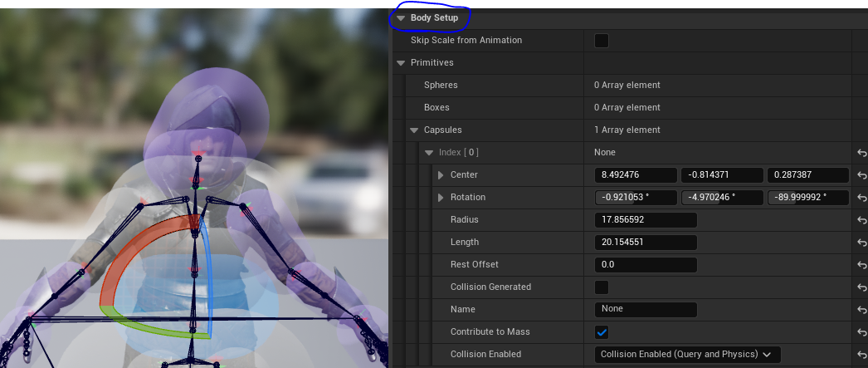Reset Contribute to Mass to default
This screenshot has height=368, width=868.
click(861, 332)
